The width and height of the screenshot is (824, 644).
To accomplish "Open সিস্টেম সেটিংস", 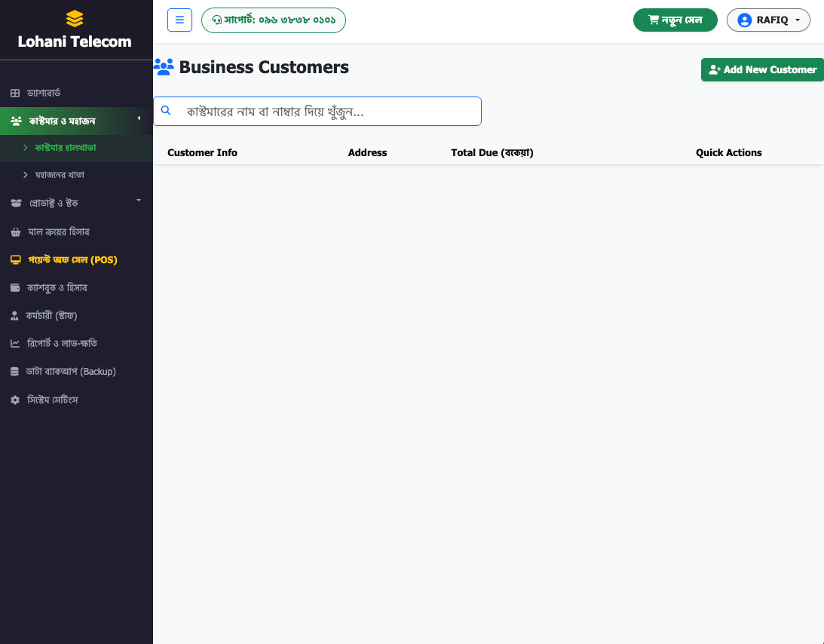I will pyautogui.click(x=76, y=400).
